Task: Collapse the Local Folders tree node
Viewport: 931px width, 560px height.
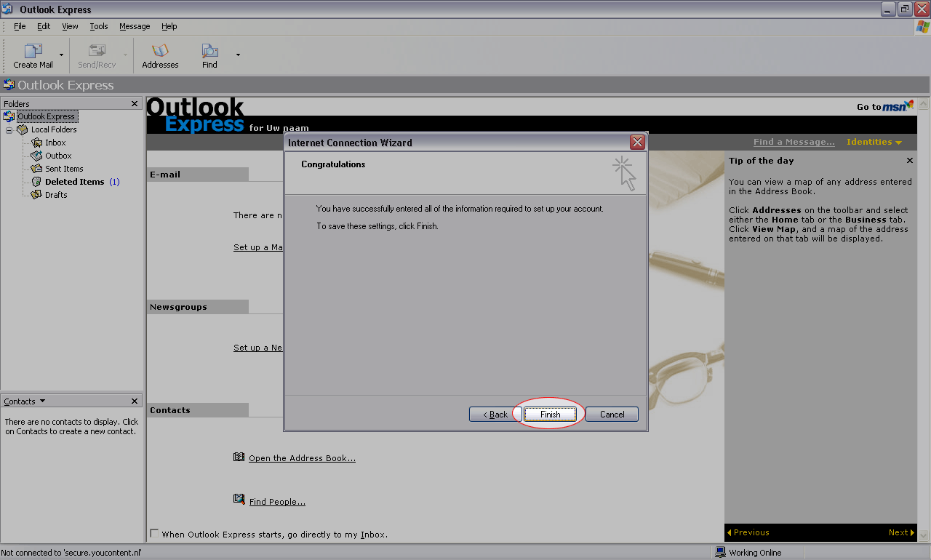Action: (9, 130)
